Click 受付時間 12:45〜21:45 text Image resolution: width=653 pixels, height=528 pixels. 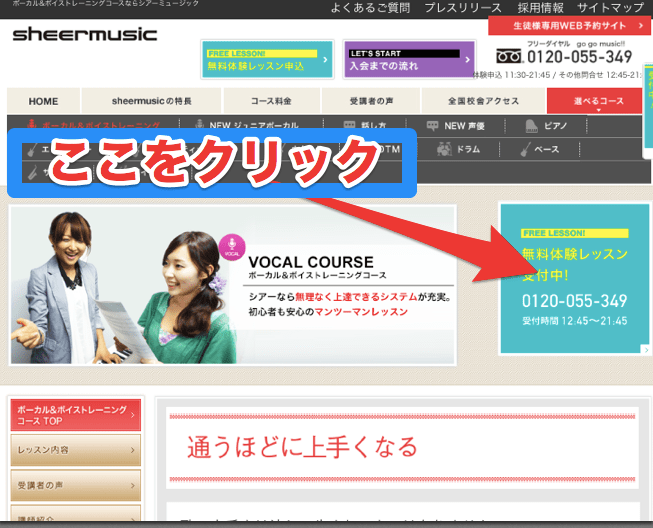click(575, 321)
